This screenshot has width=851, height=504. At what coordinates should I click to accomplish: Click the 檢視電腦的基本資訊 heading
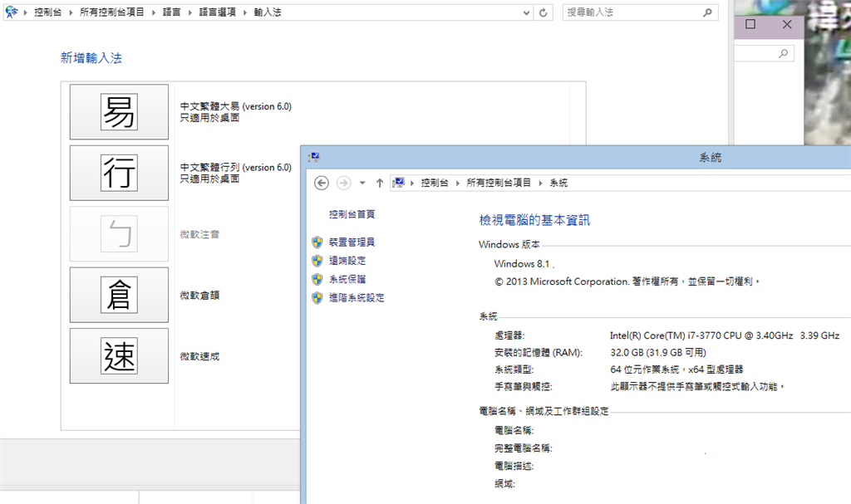coord(534,220)
